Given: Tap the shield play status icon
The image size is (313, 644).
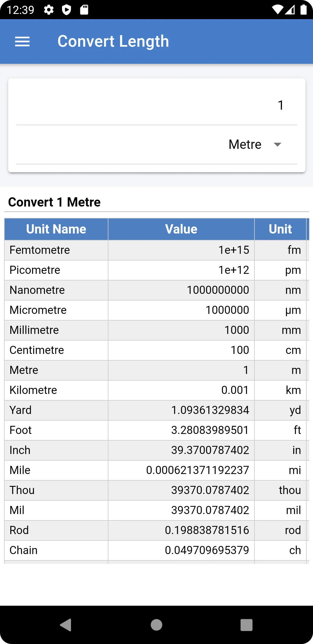Looking at the screenshot, I should coord(66,10).
